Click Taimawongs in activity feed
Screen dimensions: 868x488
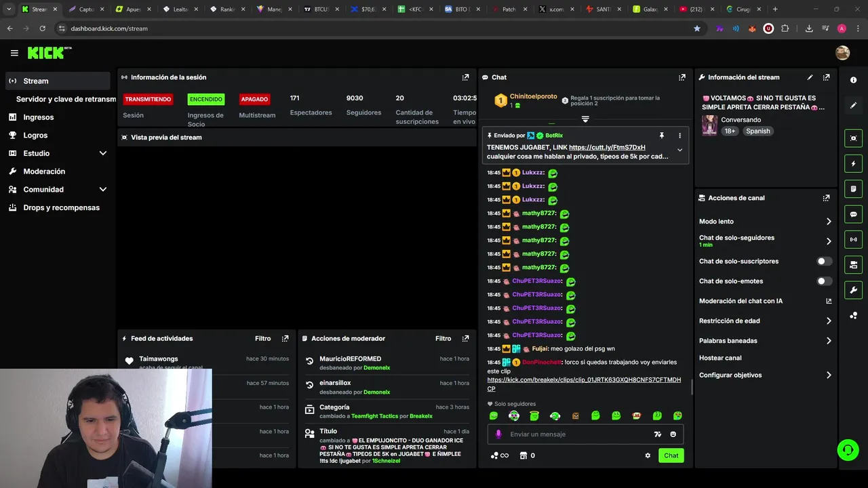point(159,359)
